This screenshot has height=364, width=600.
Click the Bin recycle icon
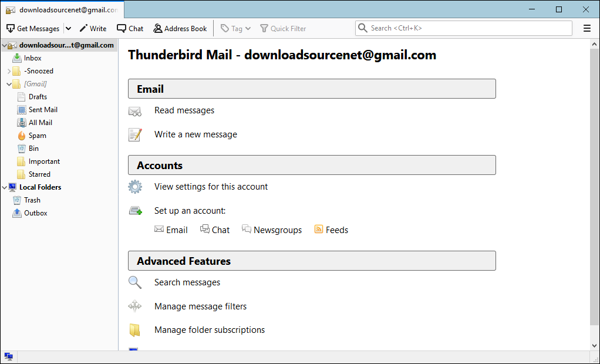[x=21, y=149]
